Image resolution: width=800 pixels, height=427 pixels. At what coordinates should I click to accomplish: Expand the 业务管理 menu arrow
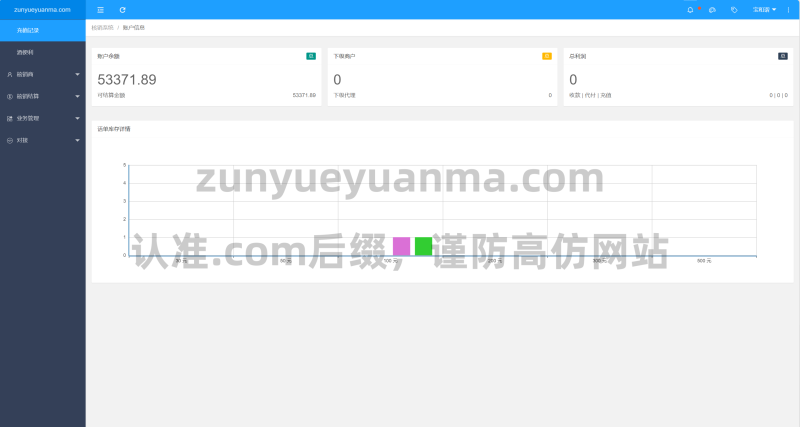(x=78, y=118)
